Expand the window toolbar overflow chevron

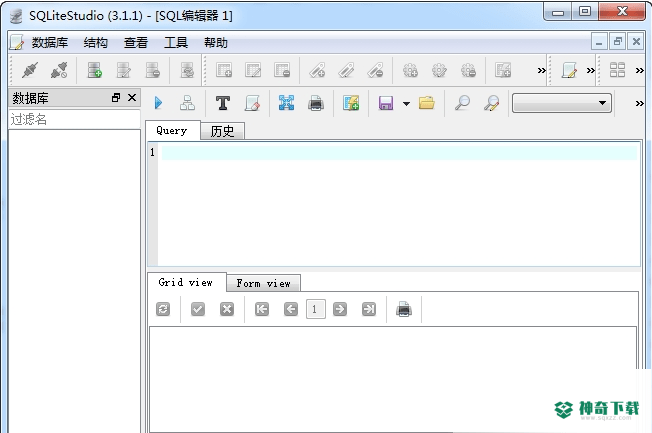point(640,70)
